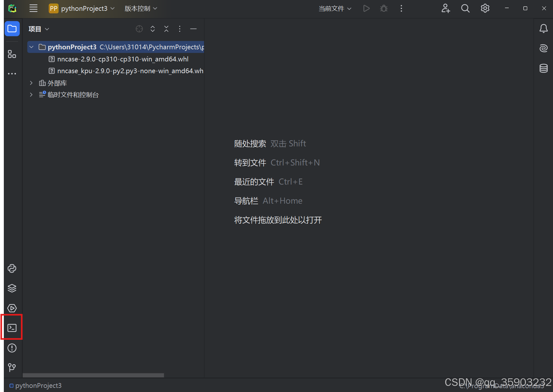Open the Python Packages tool window
Screen dimensions: 553x392
click(x=12, y=288)
